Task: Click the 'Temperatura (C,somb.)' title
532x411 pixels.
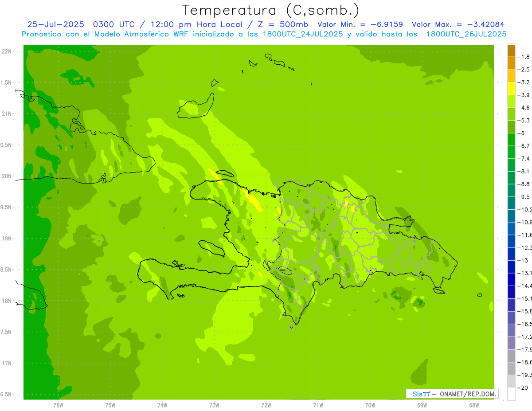Action: tap(271, 10)
